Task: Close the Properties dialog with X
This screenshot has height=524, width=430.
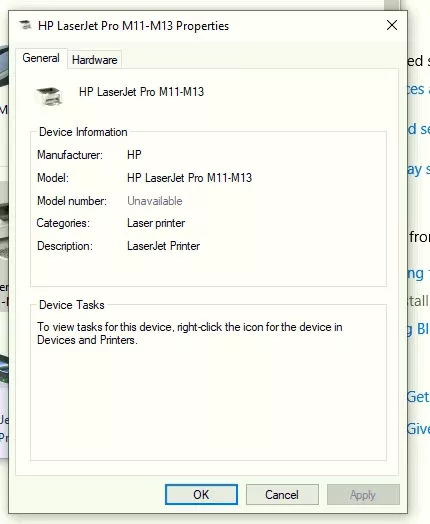Action: coord(392,25)
